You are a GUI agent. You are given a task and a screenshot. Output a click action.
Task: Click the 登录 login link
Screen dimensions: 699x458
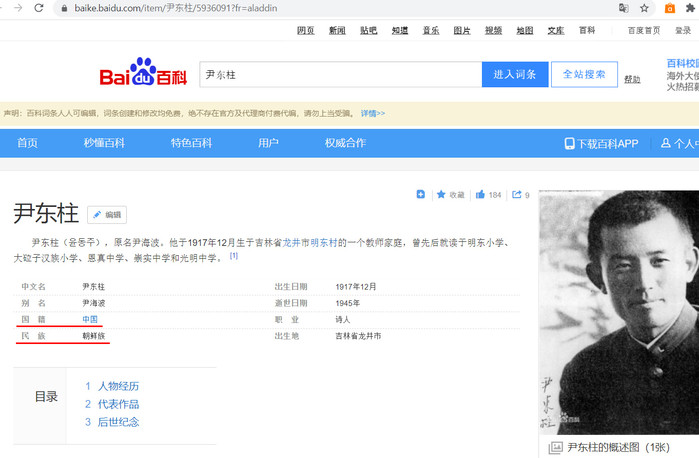tap(683, 30)
